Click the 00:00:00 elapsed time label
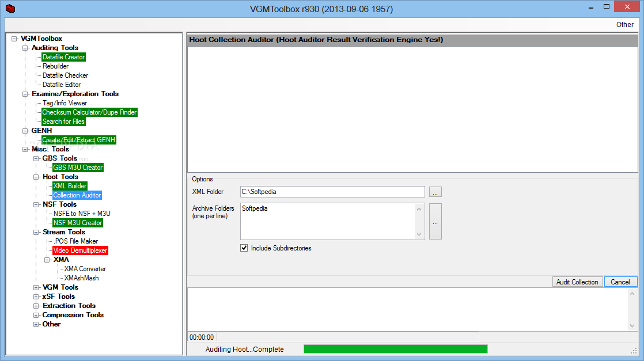 coord(202,337)
